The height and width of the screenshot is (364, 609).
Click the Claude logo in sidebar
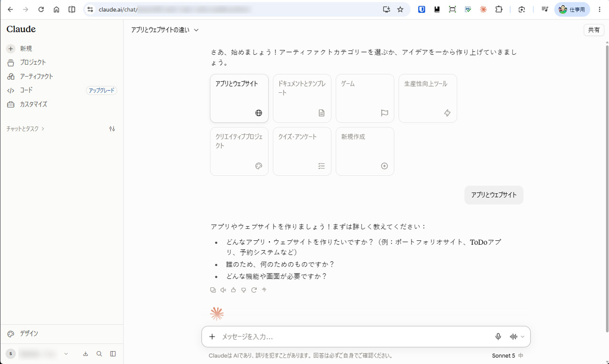tap(21, 29)
